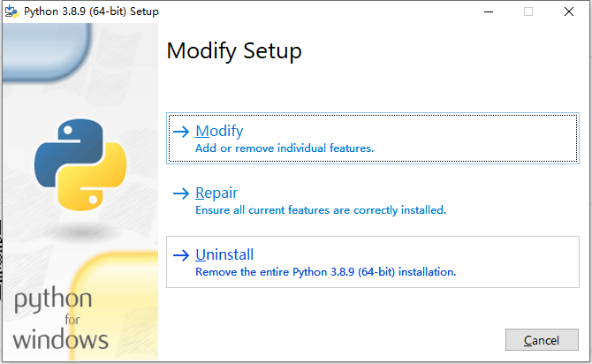Choose the Modify option
The height and width of the screenshot is (364, 592).
373,138
